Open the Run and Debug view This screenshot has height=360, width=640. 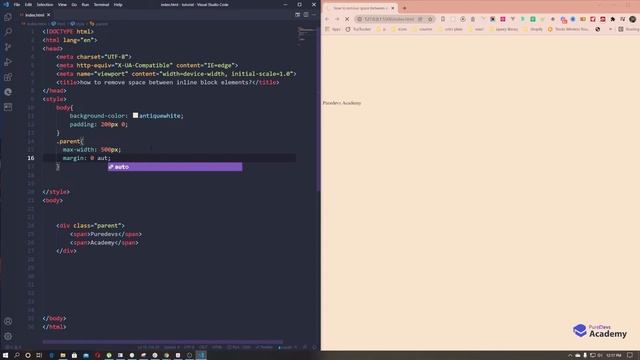point(8,62)
